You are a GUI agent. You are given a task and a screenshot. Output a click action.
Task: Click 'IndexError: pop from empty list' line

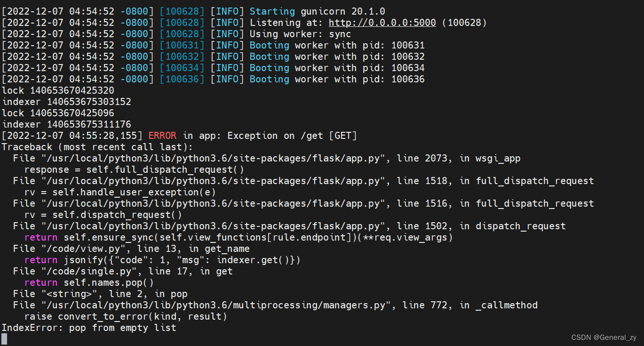[x=89, y=328]
